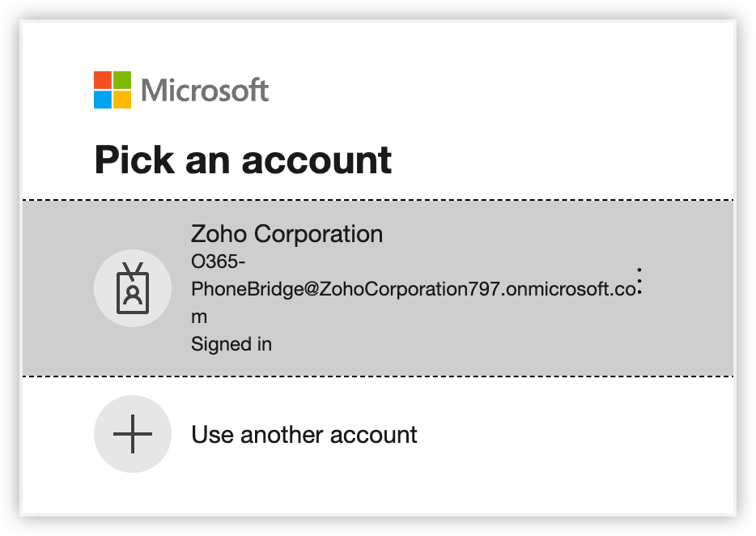The image size is (756, 536).
Task: Click the "O365-" line of the email
Action: click(218, 262)
